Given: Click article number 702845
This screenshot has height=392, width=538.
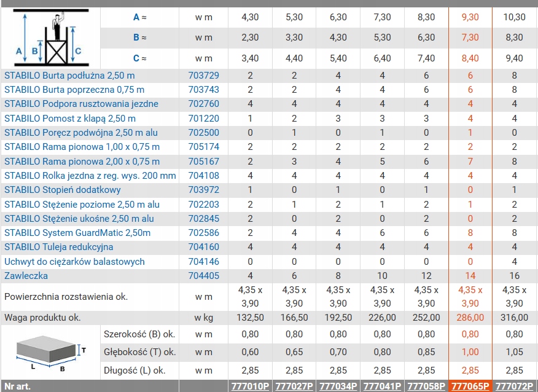Looking at the screenshot, I should coord(203,219).
